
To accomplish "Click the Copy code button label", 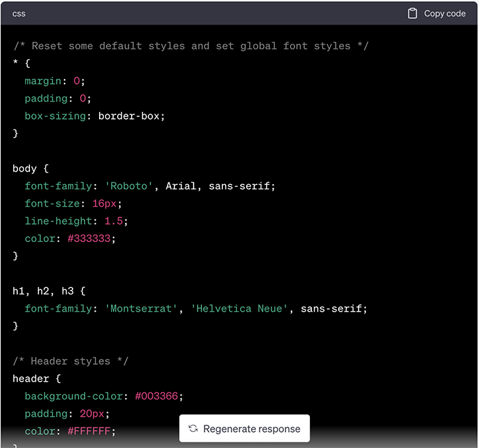I will coord(444,14).
